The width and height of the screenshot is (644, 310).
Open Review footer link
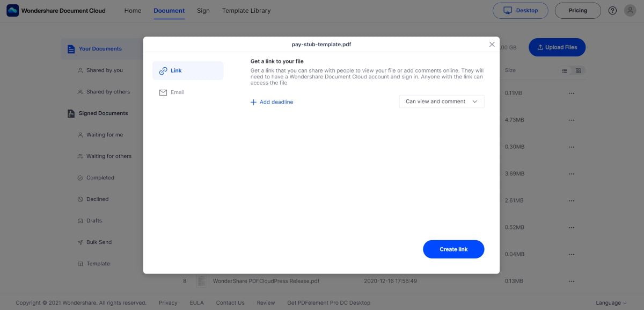coord(266,303)
